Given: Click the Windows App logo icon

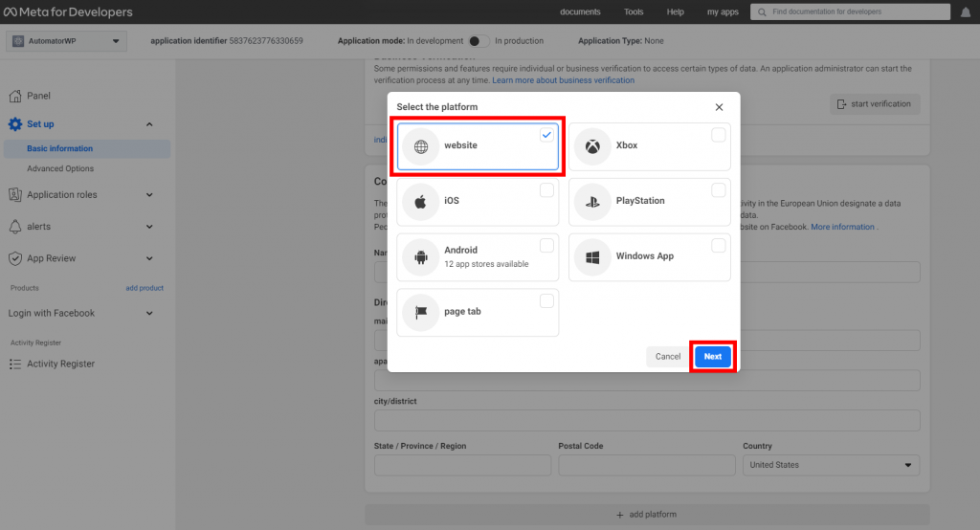Looking at the screenshot, I should point(592,257).
